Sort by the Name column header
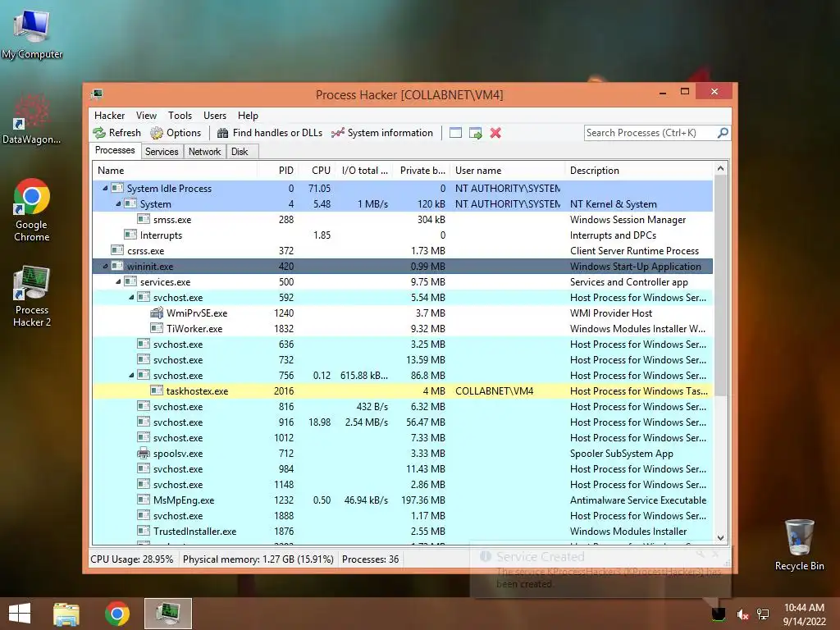 (x=175, y=171)
